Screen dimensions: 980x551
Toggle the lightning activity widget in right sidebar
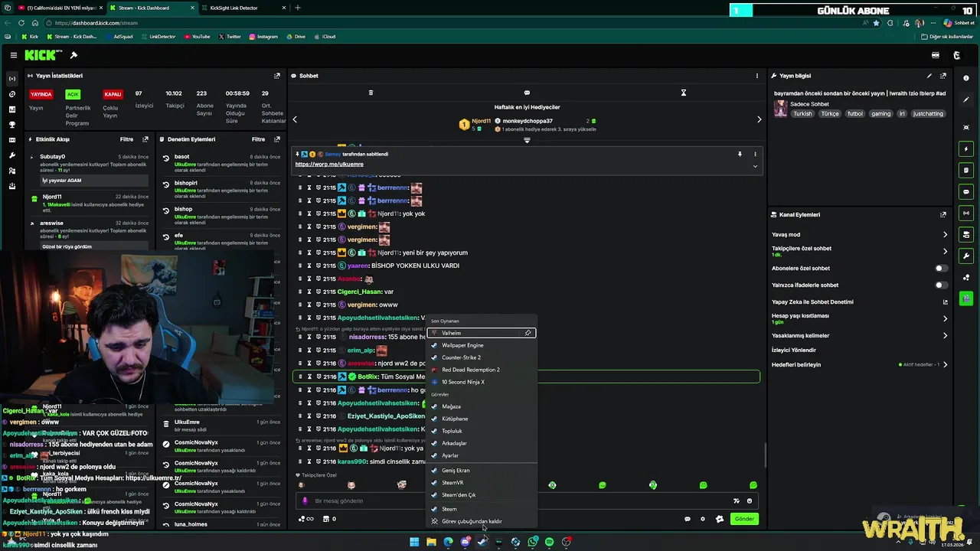pyautogui.click(x=966, y=148)
